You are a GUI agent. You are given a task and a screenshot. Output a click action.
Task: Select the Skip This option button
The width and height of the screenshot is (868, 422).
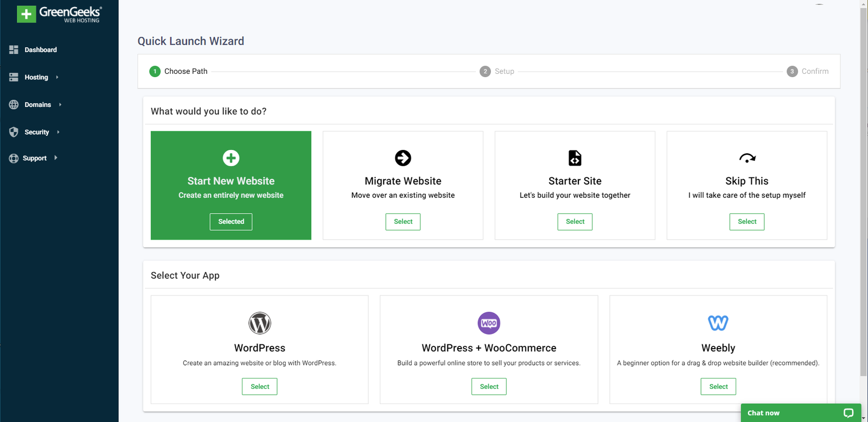point(747,222)
